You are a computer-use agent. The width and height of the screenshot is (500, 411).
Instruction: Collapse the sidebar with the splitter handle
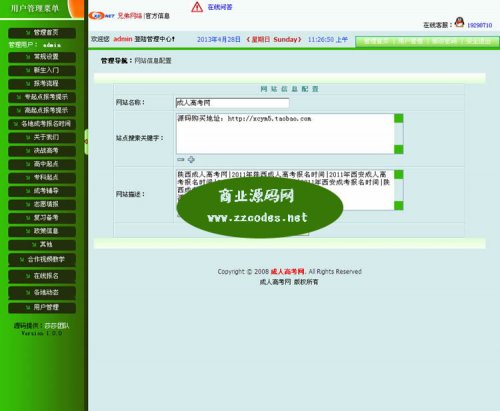coord(86,142)
